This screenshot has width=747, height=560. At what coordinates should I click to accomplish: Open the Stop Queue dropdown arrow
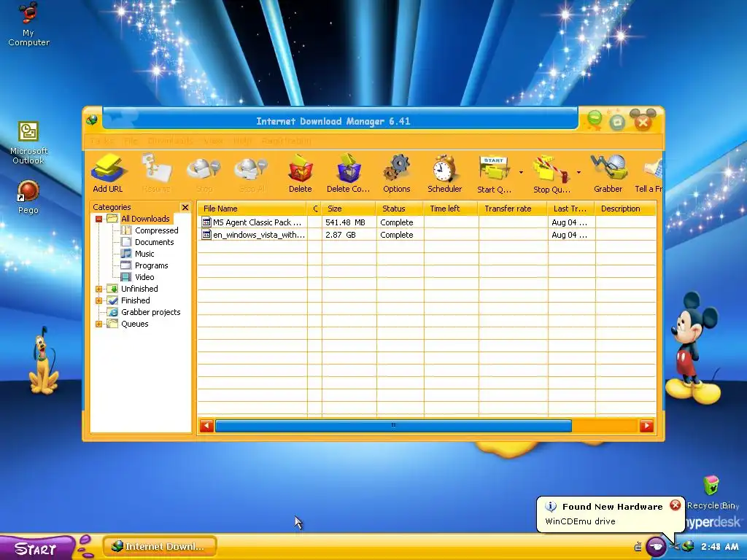(x=578, y=172)
